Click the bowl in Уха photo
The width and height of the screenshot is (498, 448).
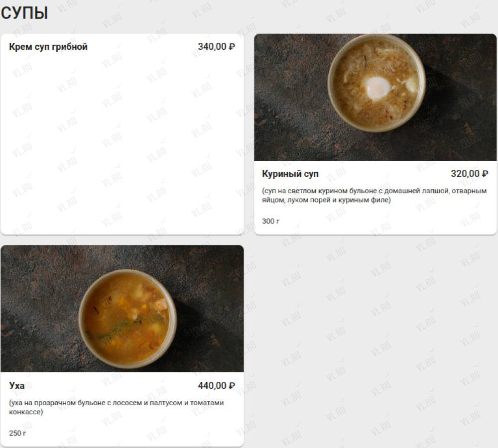point(127,319)
